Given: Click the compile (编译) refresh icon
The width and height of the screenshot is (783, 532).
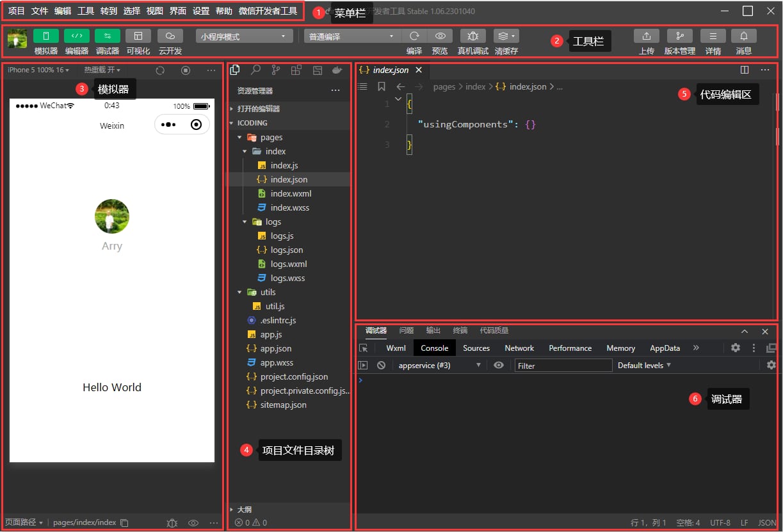Looking at the screenshot, I should coord(414,36).
